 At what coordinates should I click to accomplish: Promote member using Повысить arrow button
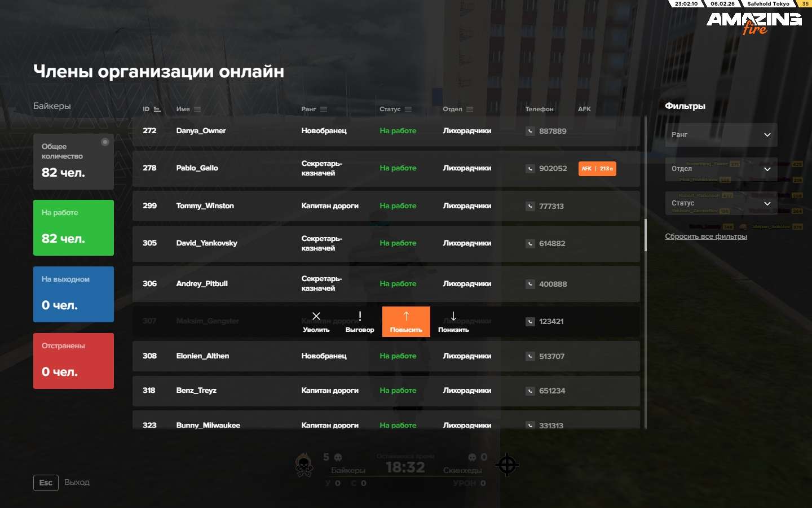point(406,322)
